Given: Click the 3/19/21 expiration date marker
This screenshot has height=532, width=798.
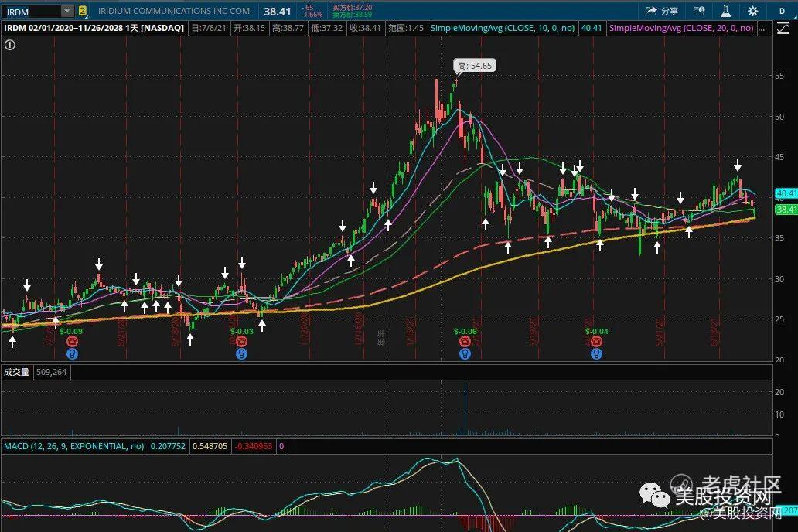Looking at the screenshot, I should [534, 332].
